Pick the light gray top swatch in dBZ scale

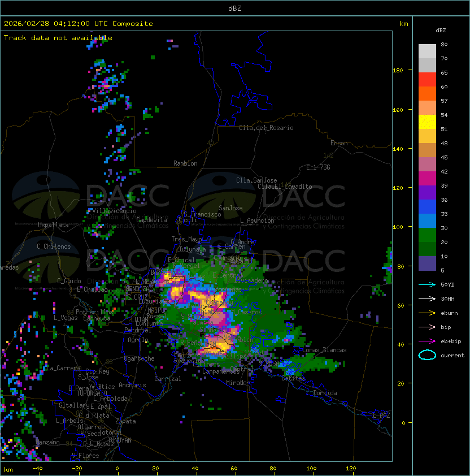click(427, 51)
